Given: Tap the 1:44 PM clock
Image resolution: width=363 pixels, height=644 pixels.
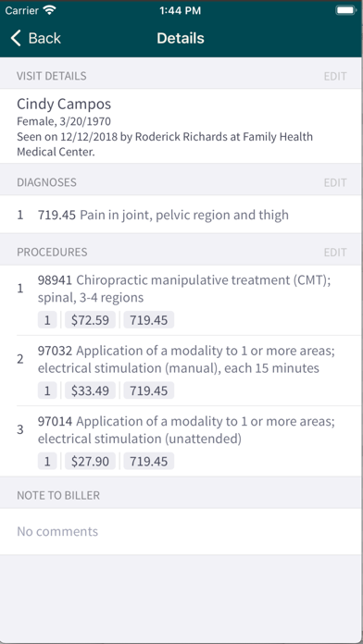Looking at the screenshot, I should pos(180,11).
